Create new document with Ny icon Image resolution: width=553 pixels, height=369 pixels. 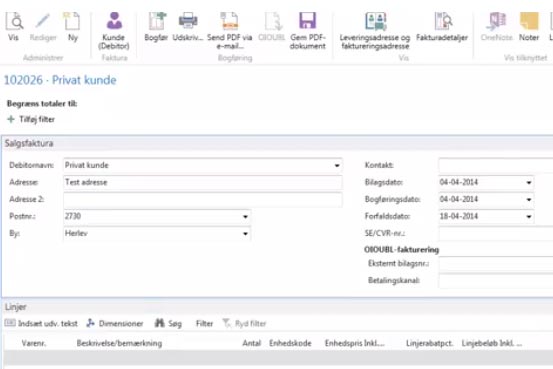[72, 21]
